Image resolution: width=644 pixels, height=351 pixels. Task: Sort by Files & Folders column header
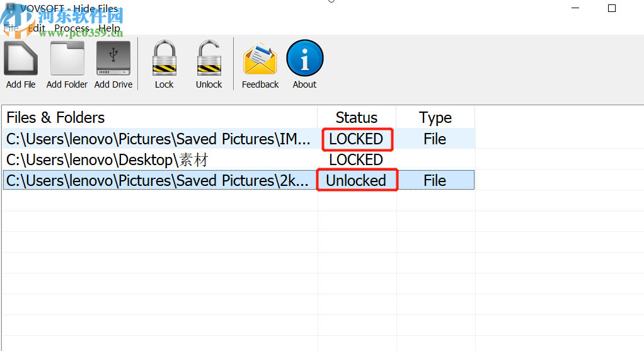click(55, 118)
